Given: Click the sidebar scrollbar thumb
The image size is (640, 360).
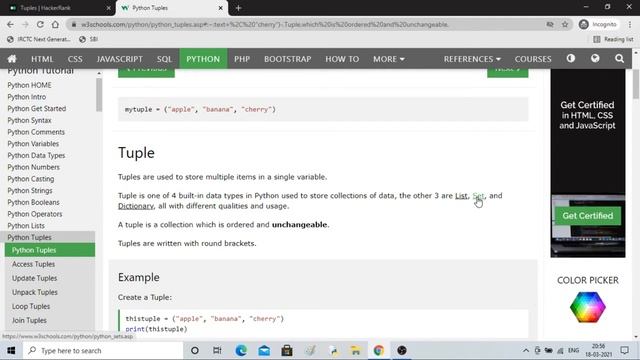Looking at the screenshot, I should [x=99, y=95].
